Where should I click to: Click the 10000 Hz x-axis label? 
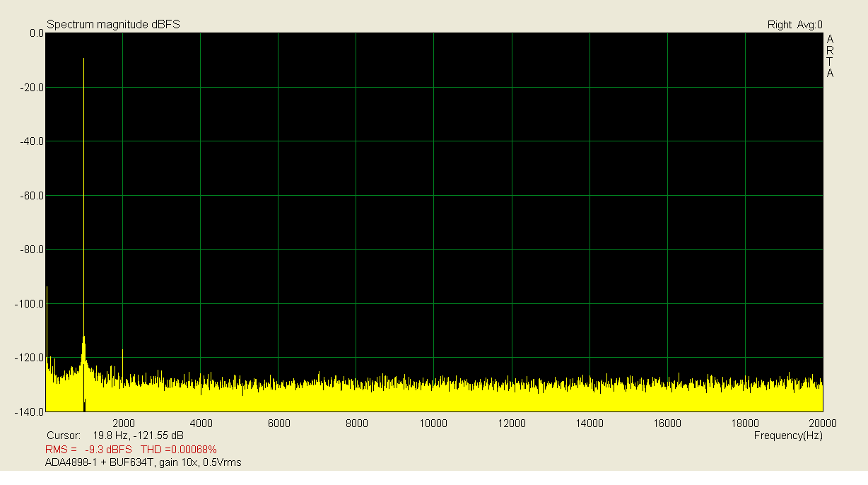433,423
